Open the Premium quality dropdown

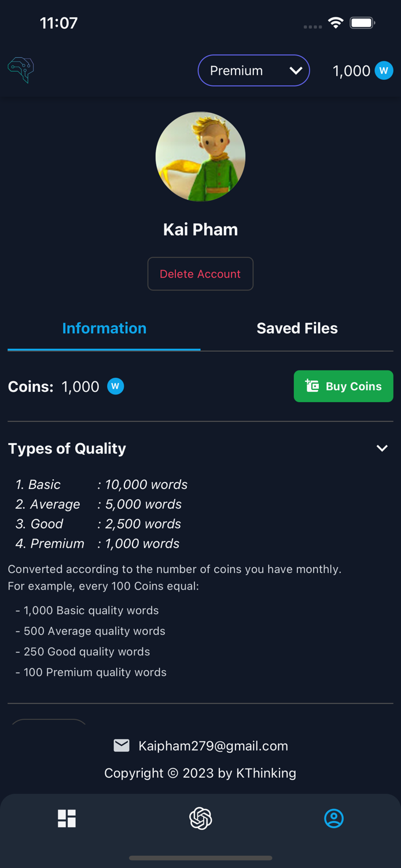pos(253,71)
